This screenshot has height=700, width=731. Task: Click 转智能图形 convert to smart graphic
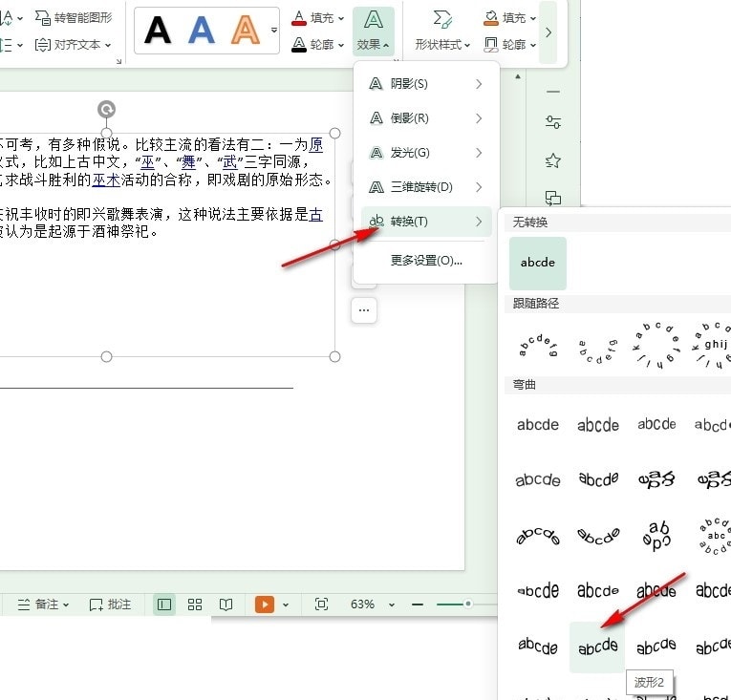pos(74,18)
